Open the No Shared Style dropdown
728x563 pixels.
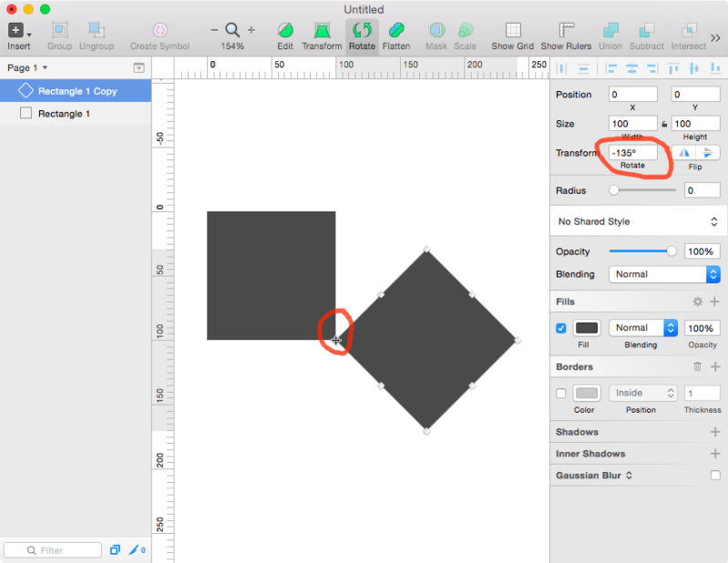639,221
